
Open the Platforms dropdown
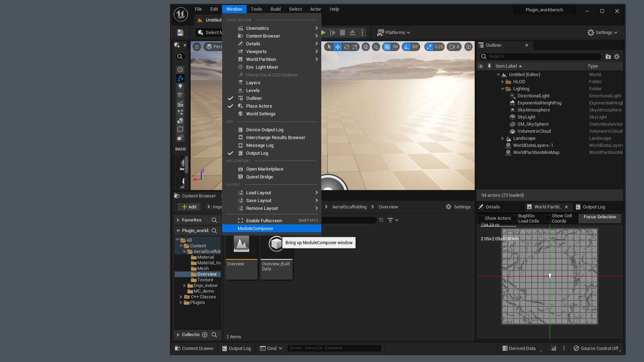click(393, 33)
